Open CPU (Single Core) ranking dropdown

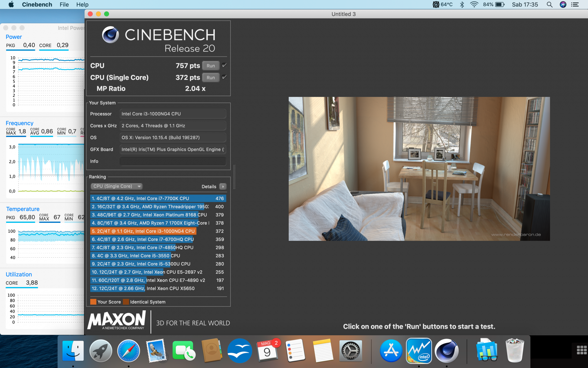pos(116,186)
